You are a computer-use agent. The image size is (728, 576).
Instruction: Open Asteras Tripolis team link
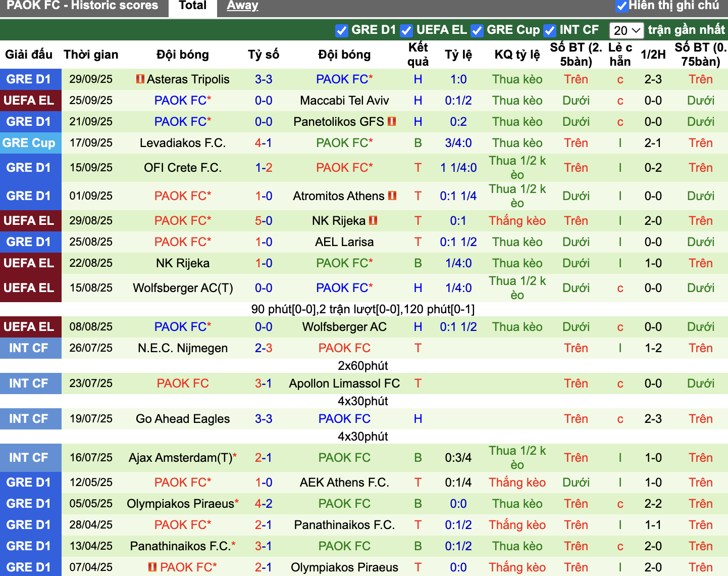coord(188,79)
